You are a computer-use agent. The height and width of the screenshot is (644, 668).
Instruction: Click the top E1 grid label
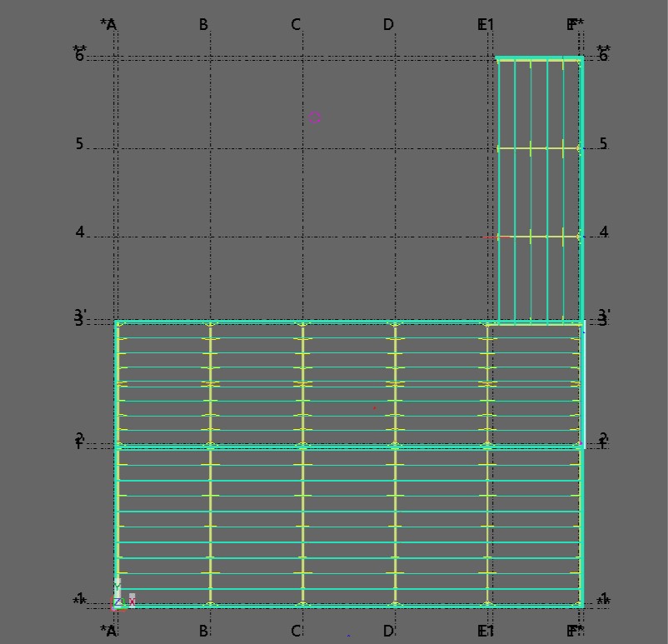point(486,25)
